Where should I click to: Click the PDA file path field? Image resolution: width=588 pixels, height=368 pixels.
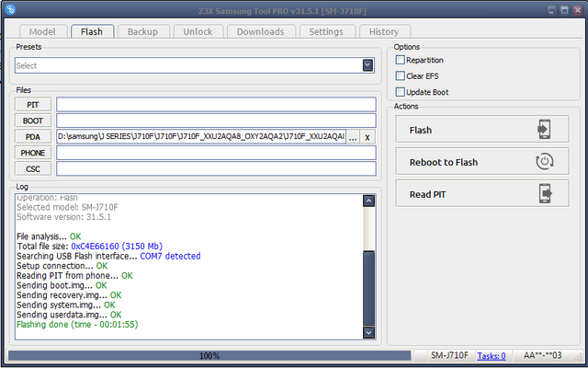click(x=201, y=137)
